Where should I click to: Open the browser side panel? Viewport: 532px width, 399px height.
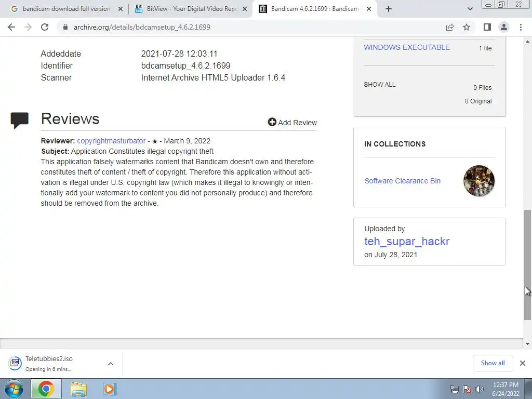(487, 27)
